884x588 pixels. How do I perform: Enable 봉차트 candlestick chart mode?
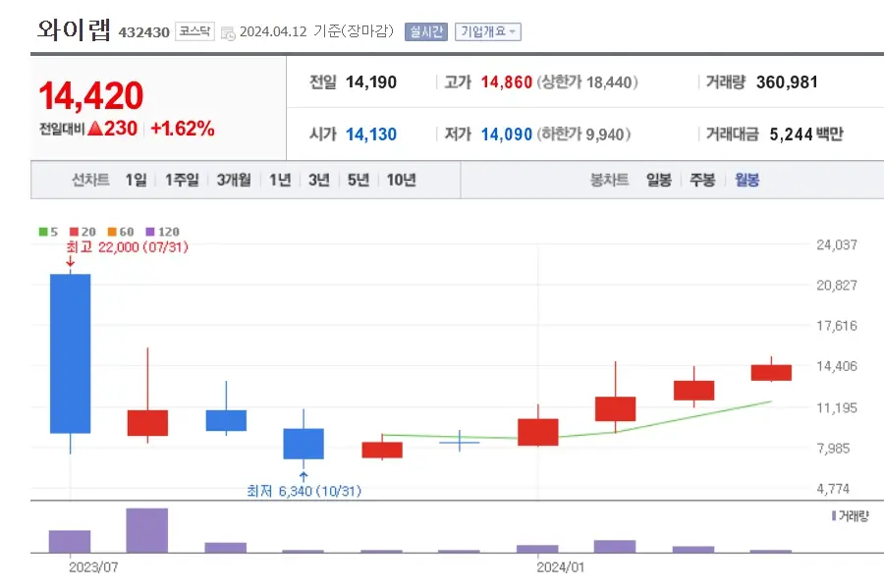(x=607, y=180)
